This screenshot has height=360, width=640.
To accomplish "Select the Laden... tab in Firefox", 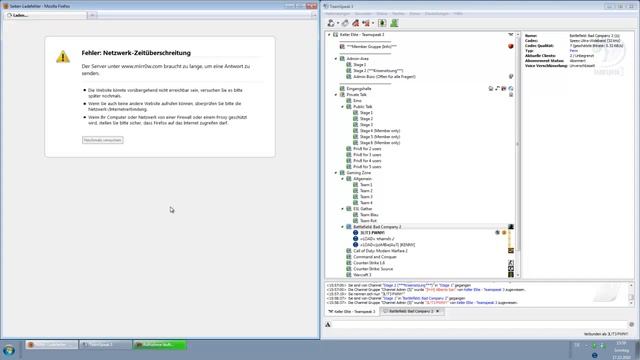I will [x=45, y=15].
